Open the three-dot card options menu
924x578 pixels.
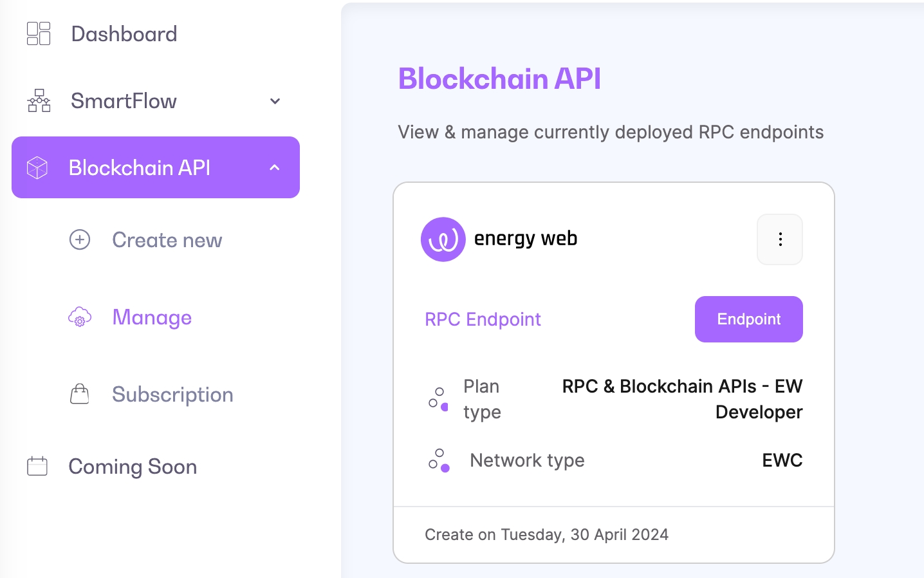pos(780,239)
